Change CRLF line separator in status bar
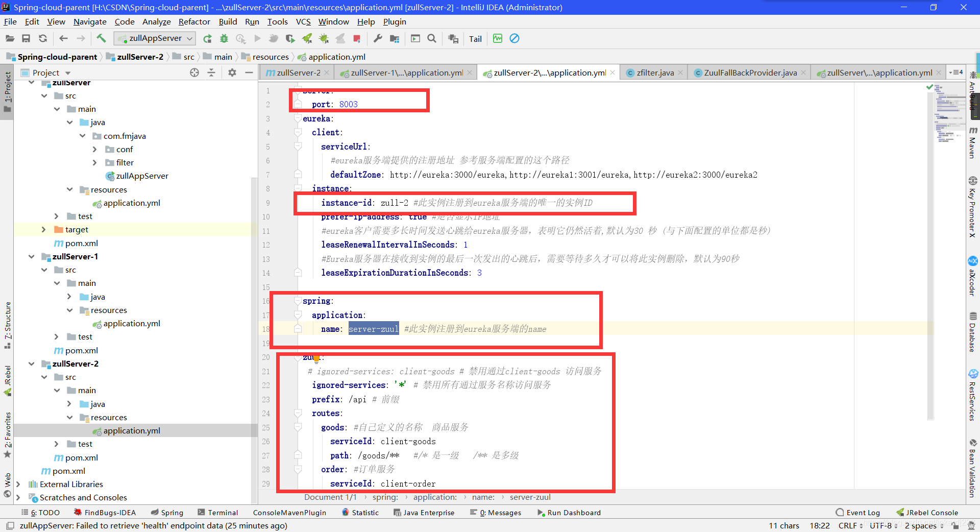The height and width of the screenshot is (532, 980). (850, 525)
